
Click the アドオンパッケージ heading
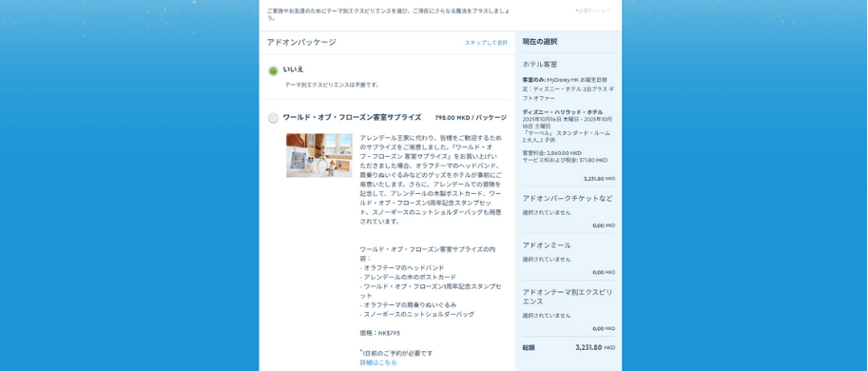pos(301,42)
